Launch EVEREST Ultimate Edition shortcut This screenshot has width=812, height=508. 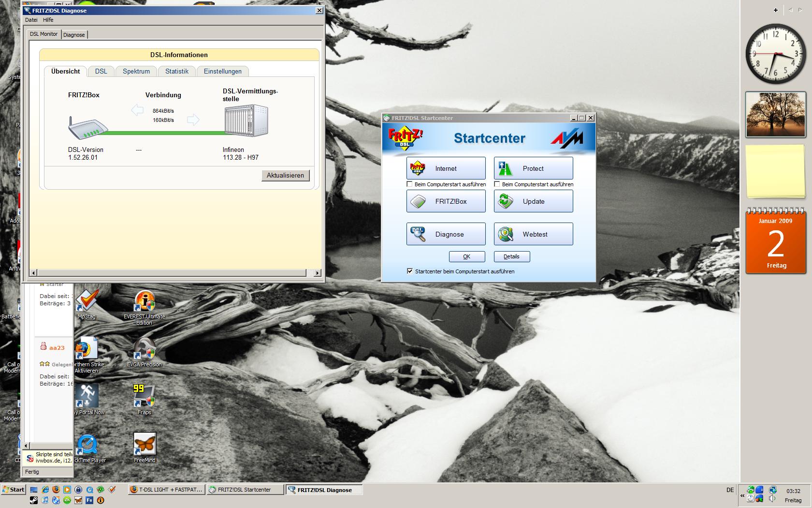tap(145, 308)
